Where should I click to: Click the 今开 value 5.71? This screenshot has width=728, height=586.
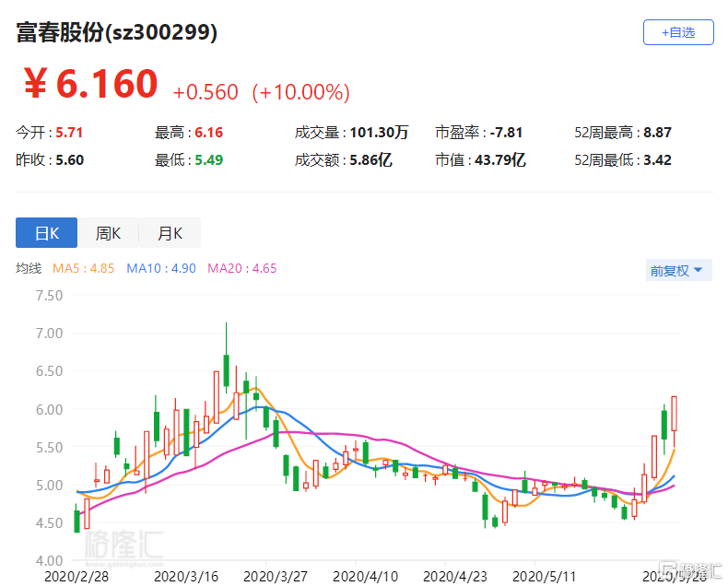69,133
